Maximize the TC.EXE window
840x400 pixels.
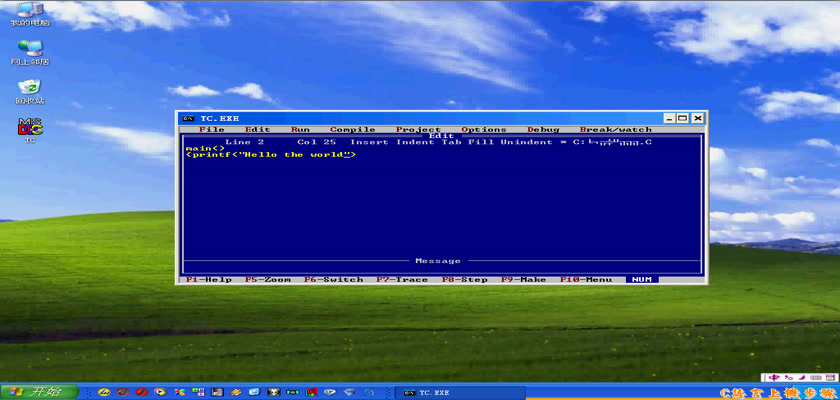(x=682, y=118)
